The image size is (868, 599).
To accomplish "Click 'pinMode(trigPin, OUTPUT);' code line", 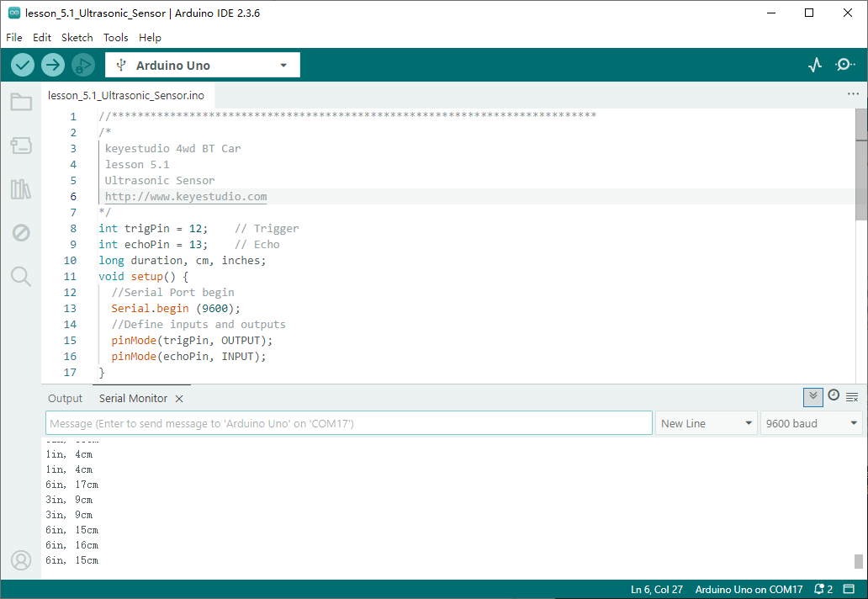I will click(x=192, y=341).
